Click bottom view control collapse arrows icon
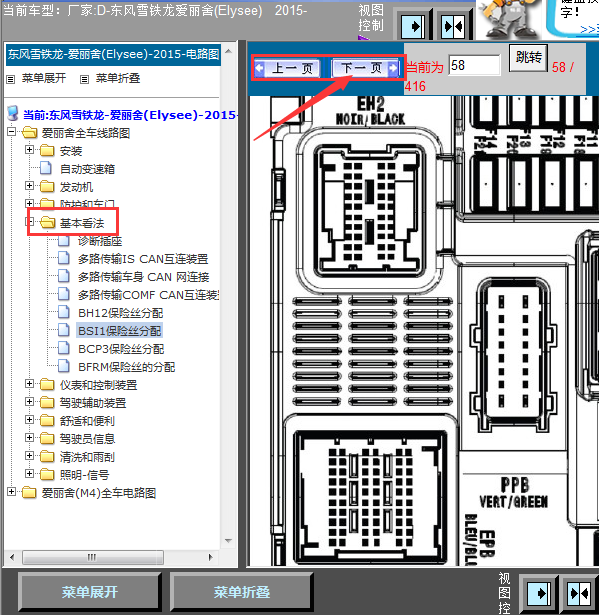The width and height of the screenshot is (599, 615). (579, 593)
